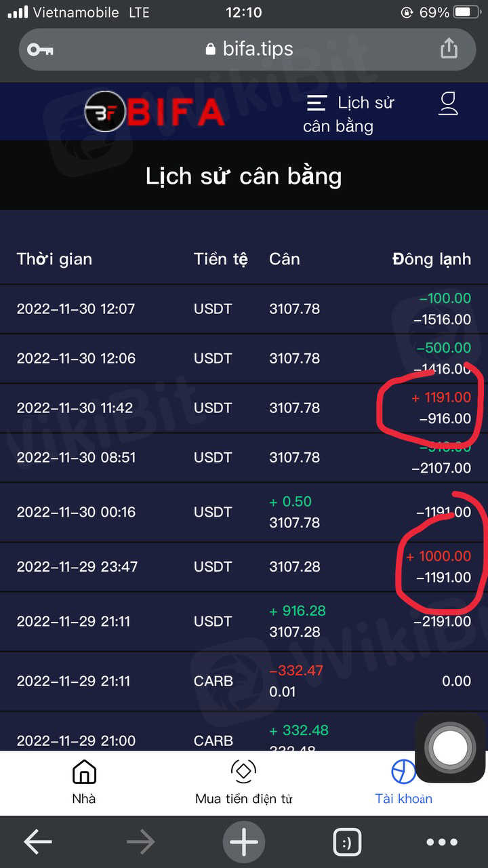Screen dimensions: 488x868
Task: Open the browser three-dots menu
Action: pyautogui.click(x=442, y=842)
